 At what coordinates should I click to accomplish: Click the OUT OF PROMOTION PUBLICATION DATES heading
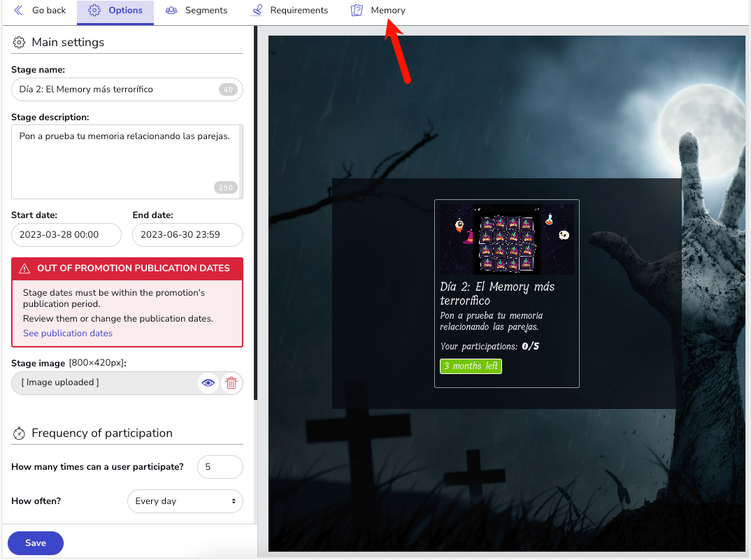pos(134,268)
